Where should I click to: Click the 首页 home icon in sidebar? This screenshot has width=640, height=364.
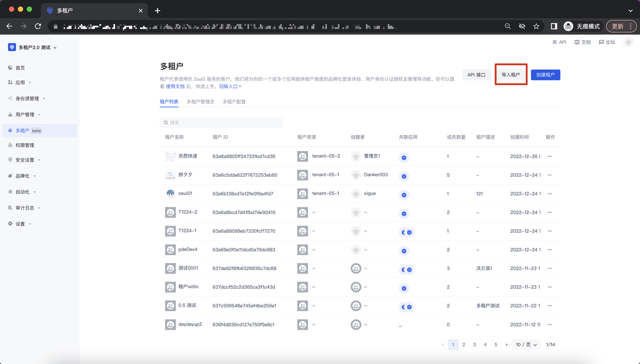pos(10,68)
